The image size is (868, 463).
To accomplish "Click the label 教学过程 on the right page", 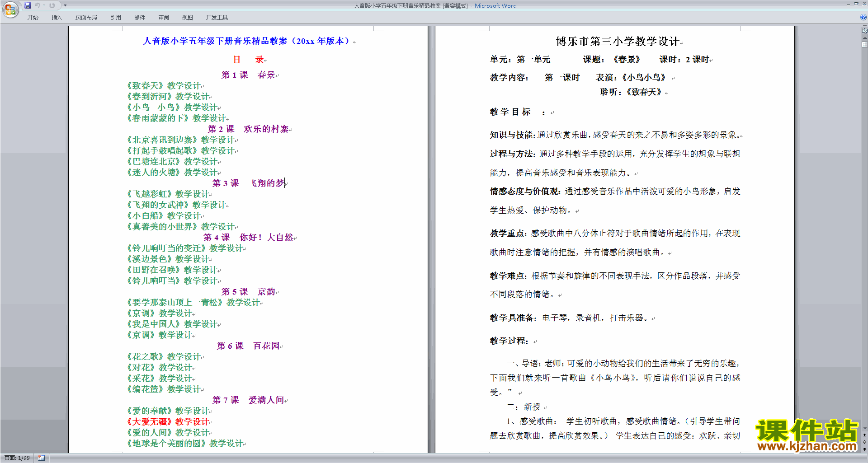I will (x=507, y=341).
